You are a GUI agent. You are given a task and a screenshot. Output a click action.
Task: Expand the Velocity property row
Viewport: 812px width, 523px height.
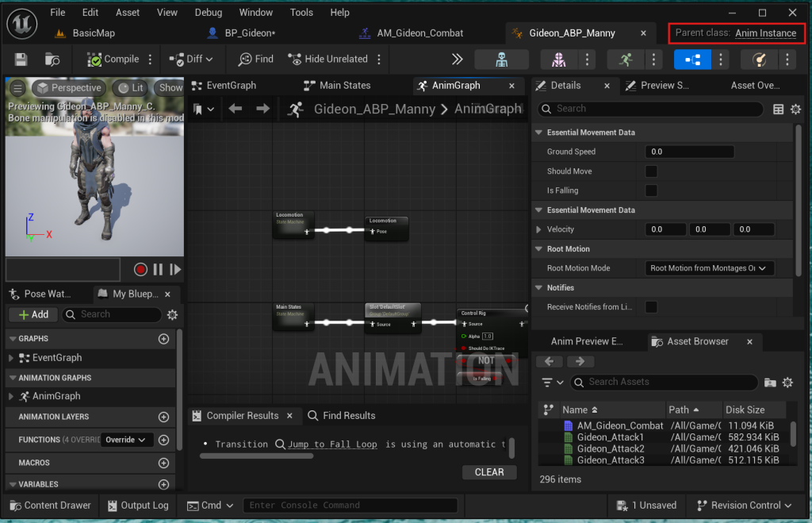click(538, 229)
